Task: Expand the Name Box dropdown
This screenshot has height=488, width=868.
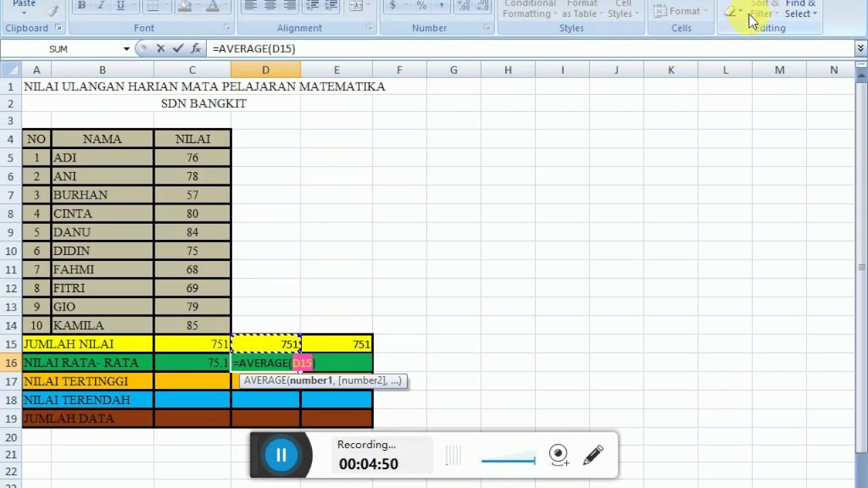Action: [126, 49]
